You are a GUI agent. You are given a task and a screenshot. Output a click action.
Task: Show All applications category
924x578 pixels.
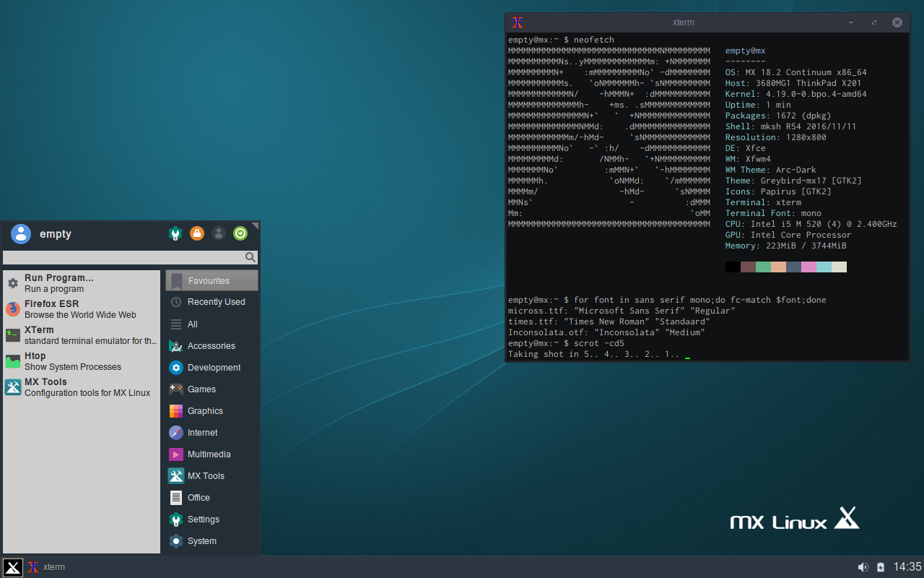coord(212,324)
